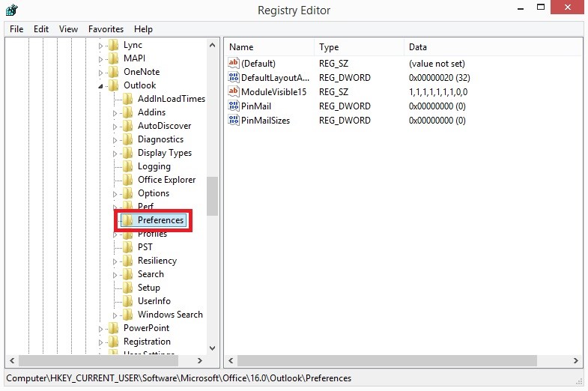
Task: Click the Diagnostics folder icon
Action: (128, 140)
